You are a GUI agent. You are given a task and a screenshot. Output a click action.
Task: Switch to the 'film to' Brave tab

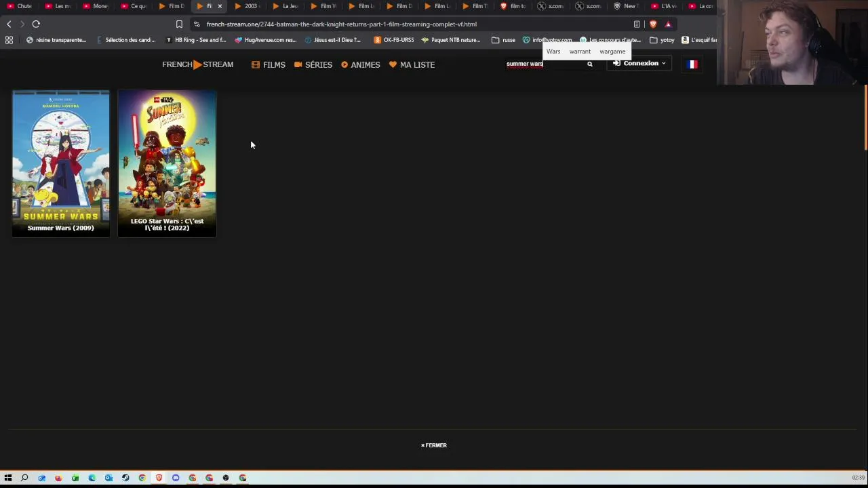[x=513, y=6]
